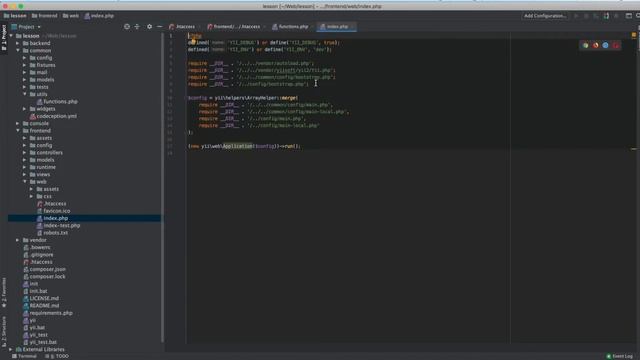
Task: Open in Safari browser icon
Action: [605, 45]
